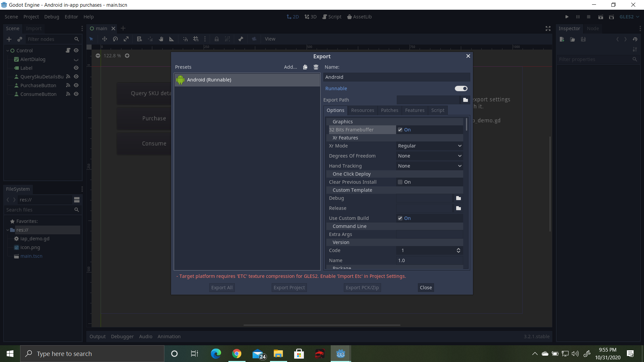Delete the export preset with the trash icon

pos(316,67)
